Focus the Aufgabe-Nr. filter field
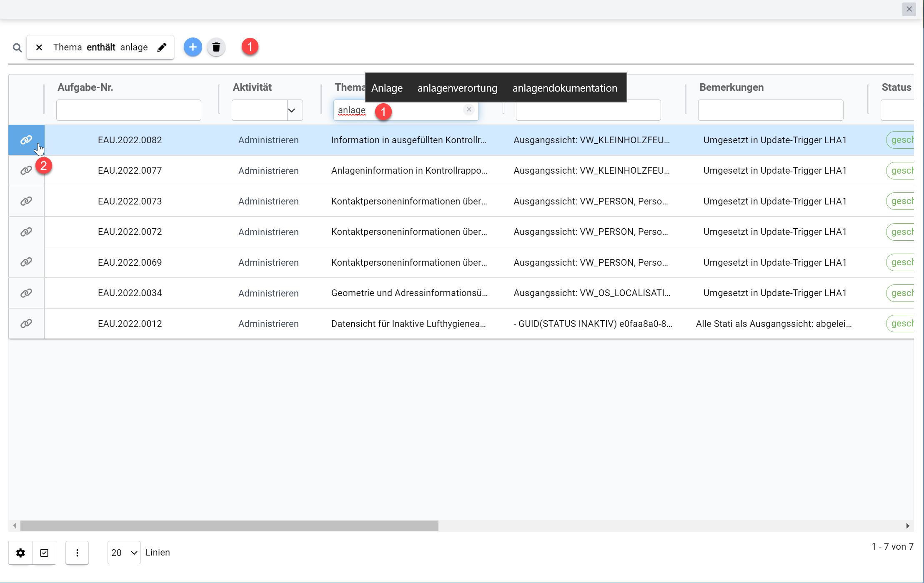The height and width of the screenshot is (583, 924). [x=129, y=110]
